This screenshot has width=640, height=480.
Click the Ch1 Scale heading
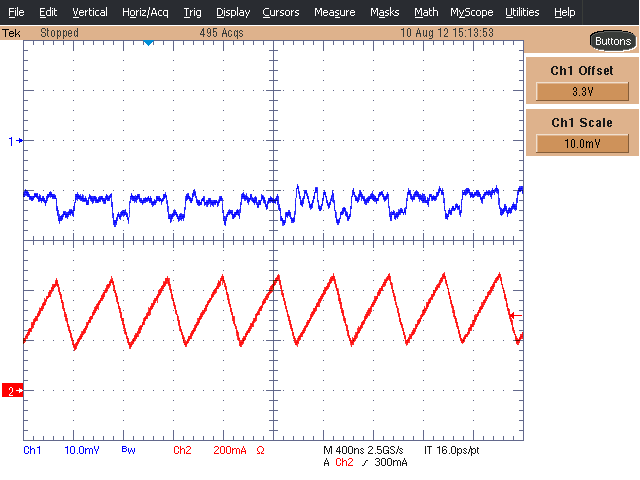[582, 122]
